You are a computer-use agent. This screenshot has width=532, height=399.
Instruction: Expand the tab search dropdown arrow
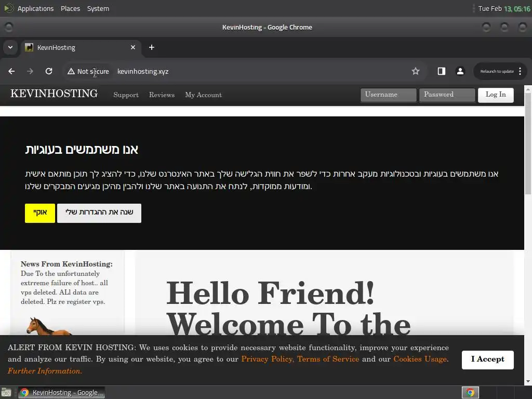(10, 47)
